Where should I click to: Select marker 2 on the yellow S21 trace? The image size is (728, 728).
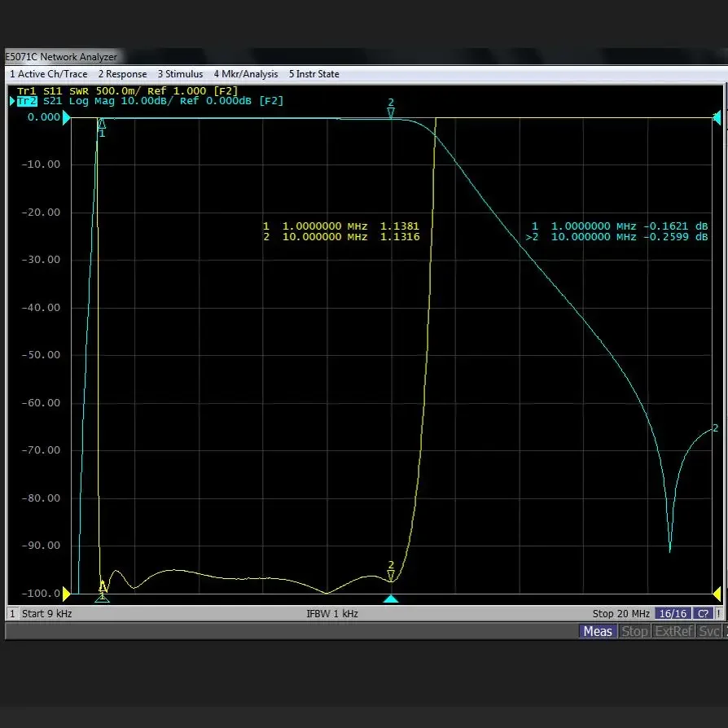[x=390, y=576]
